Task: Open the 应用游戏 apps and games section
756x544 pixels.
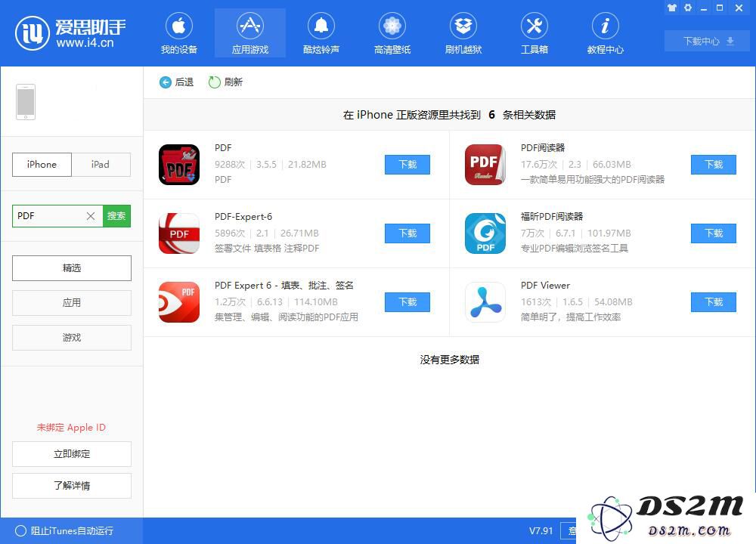Action: coord(250,33)
